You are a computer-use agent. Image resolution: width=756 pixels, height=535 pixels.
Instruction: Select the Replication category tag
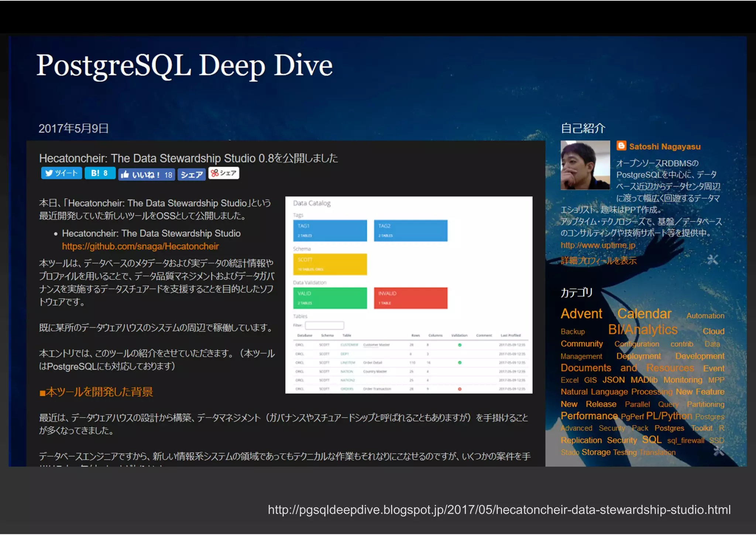click(x=581, y=440)
